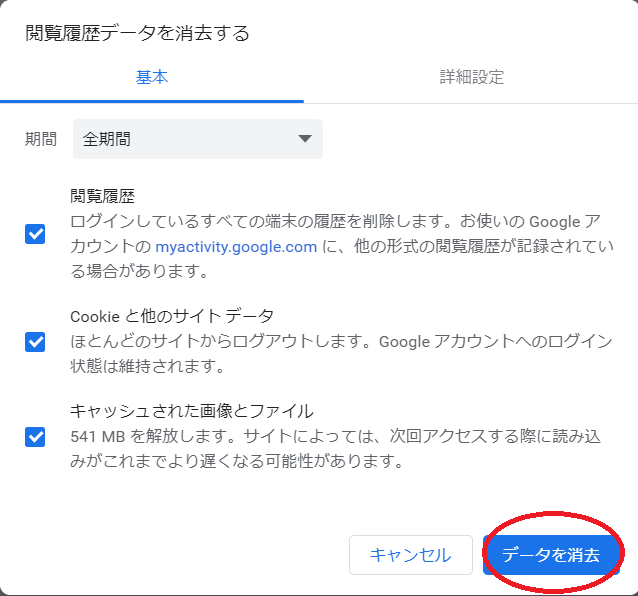Click the dropdown arrow beside 全期間
The width and height of the screenshot is (638, 596).
(305, 139)
